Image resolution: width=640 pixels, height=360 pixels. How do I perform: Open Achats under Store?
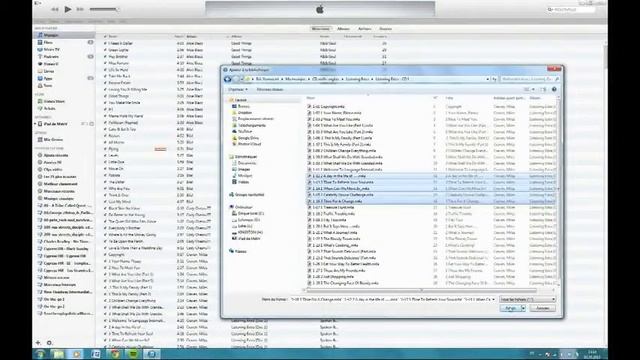tap(49, 109)
